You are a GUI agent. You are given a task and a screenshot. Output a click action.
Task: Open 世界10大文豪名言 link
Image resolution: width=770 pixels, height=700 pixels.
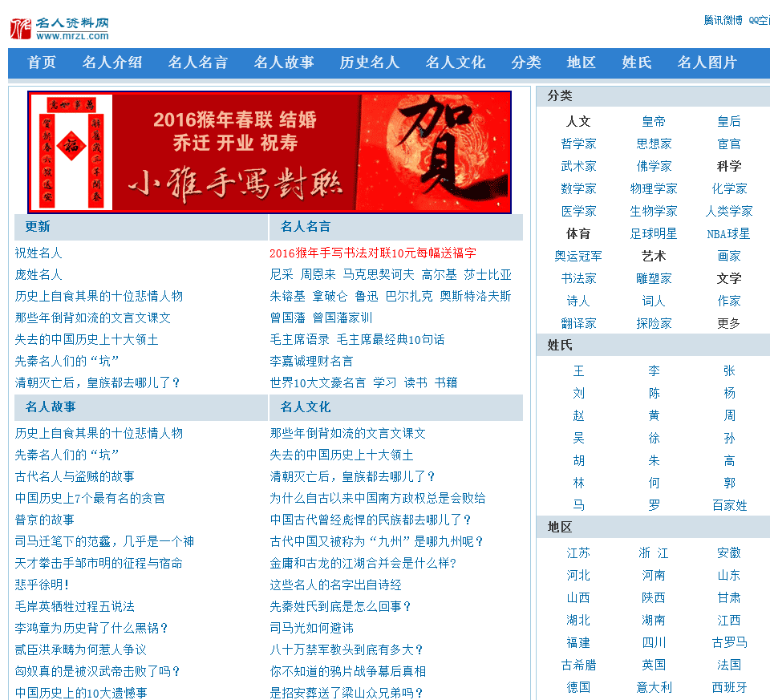318,382
